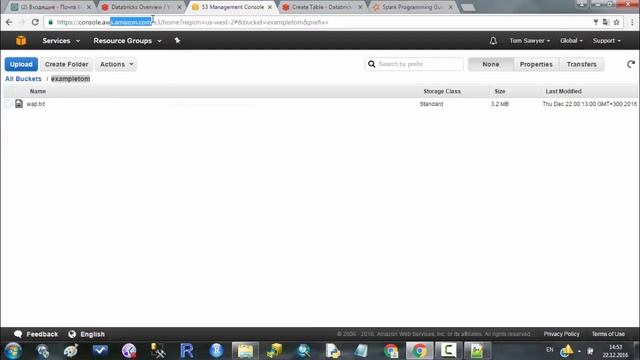This screenshot has width=640, height=360.
Task: Click the exampletom breadcrumb
Action: [70, 79]
